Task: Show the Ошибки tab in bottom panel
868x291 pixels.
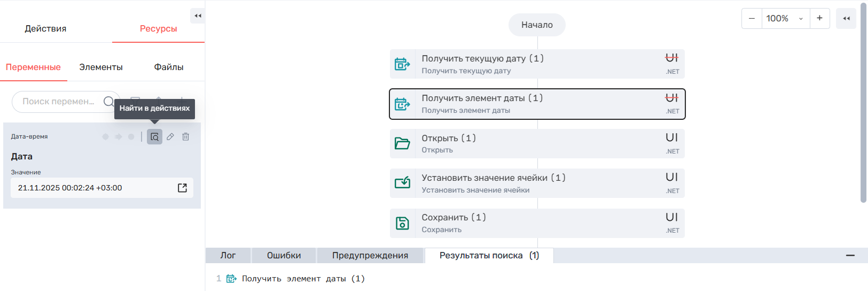Action: pos(284,256)
